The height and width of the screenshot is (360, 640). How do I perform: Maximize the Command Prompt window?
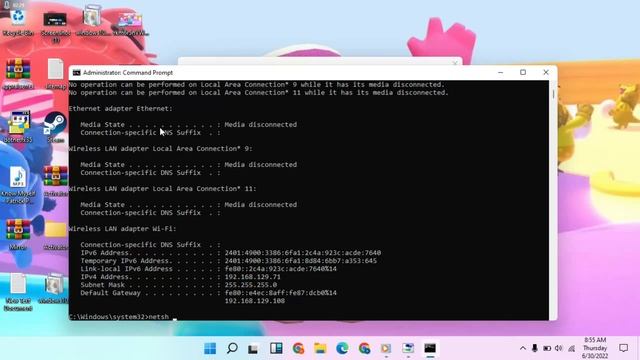coord(523,72)
